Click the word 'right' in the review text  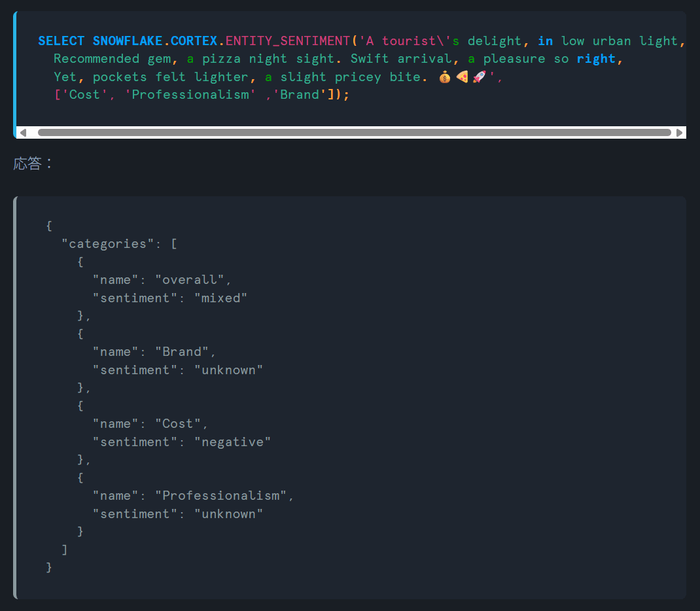(596, 59)
